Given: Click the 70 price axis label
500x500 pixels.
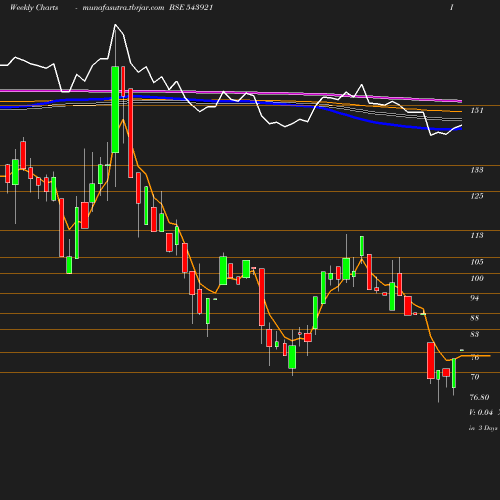Looking at the screenshot, I should click(x=475, y=377).
